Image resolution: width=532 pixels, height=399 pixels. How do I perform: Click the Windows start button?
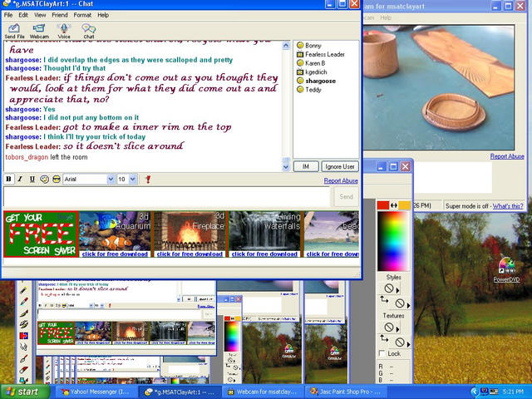[24, 392]
